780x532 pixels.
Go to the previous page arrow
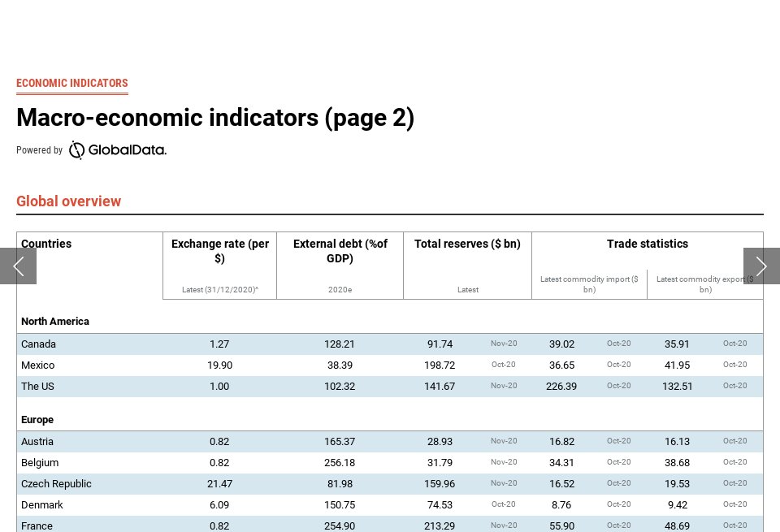click(x=18, y=266)
